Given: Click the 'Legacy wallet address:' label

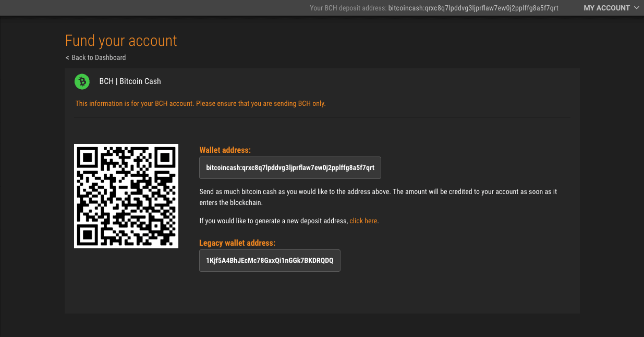Looking at the screenshot, I should click(237, 243).
